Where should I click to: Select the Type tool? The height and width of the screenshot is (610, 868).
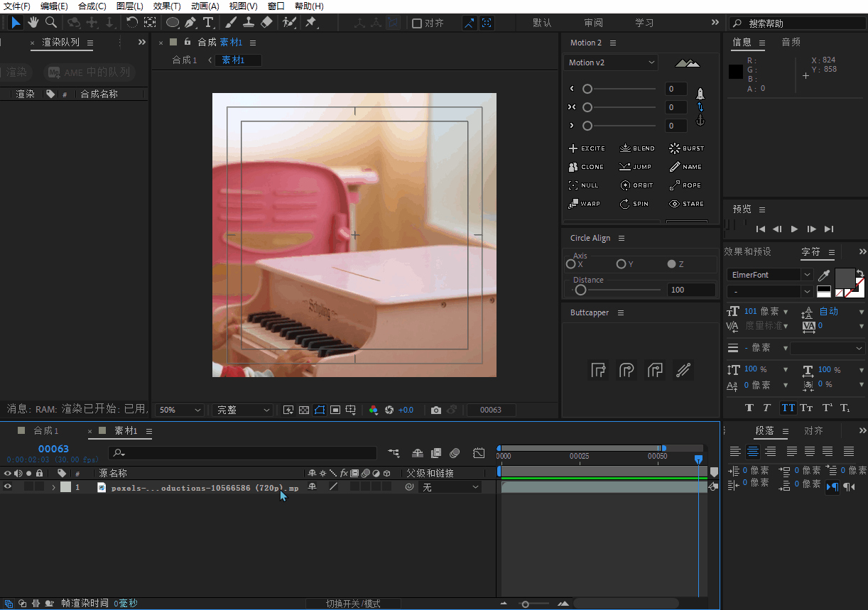pyautogui.click(x=209, y=23)
